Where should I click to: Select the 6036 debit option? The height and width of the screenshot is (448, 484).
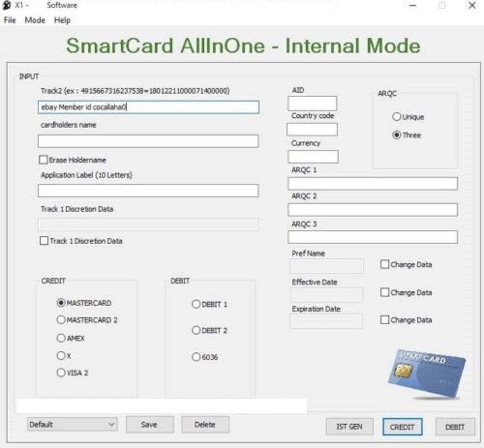[197, 357]
